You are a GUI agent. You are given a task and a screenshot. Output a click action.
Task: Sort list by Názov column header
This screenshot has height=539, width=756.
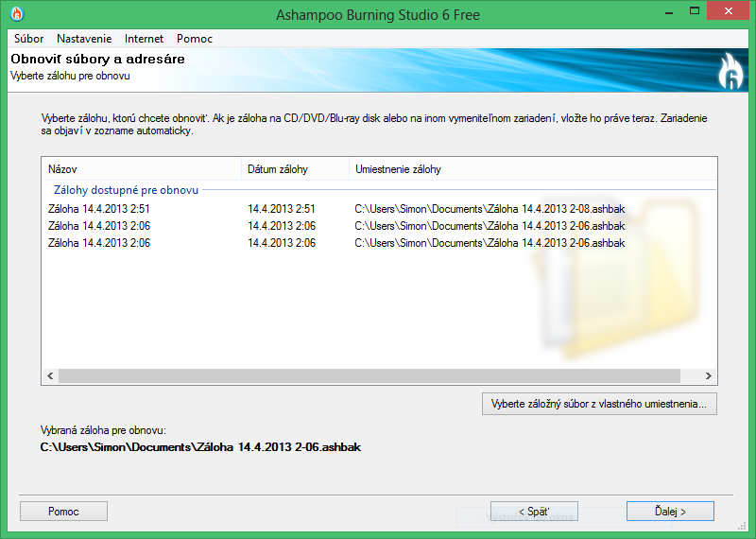click(x=141, y=169)
